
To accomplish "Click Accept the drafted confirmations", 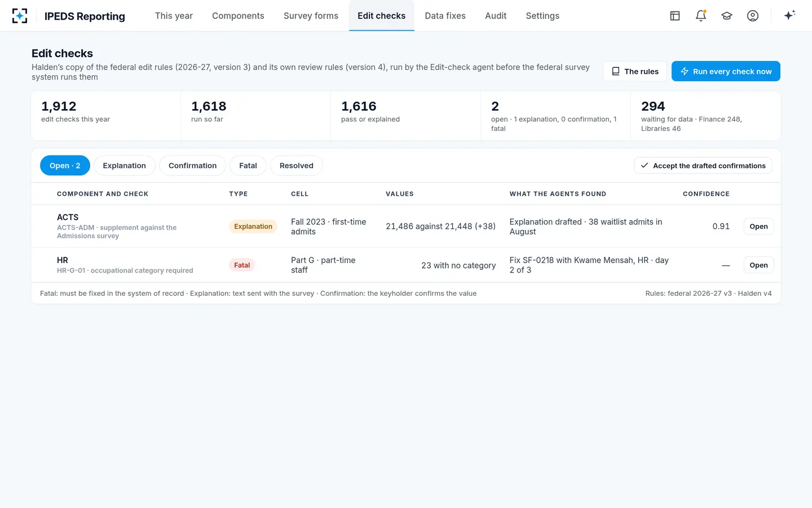I will pos(703,165).
